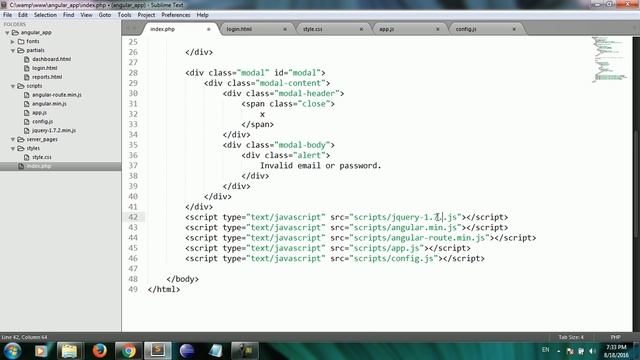This screenshot has height=360, width=640.
Task: Expand the fonts folder arrow
Action: [x=13, y=41]
